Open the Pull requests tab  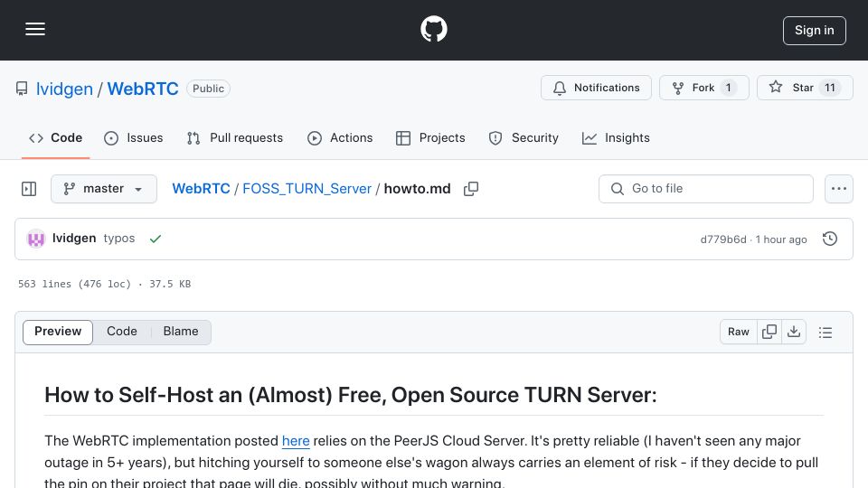pos(235,137)
